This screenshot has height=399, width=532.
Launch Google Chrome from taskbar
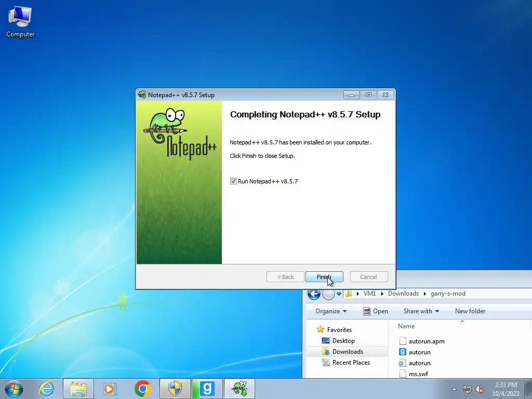142,389
